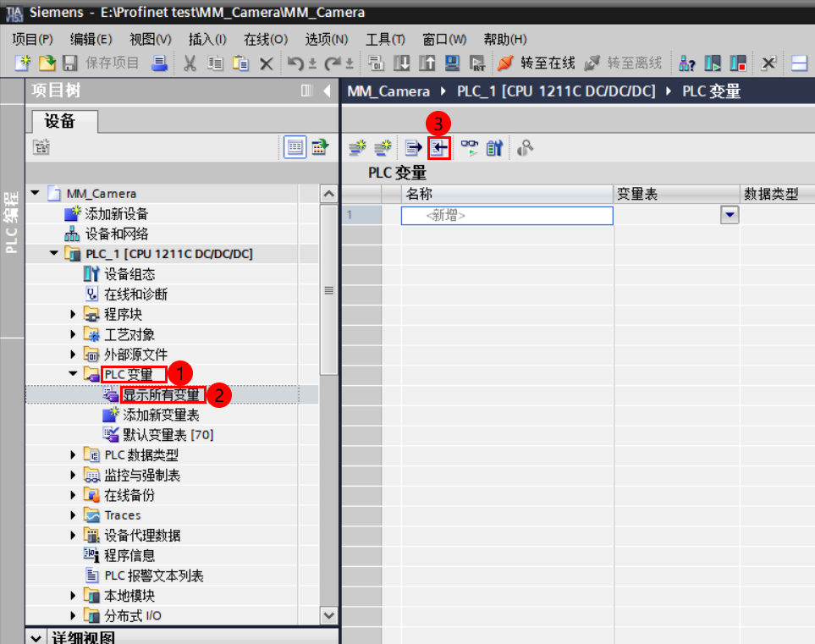815x644 pixels.
Task: Click the <新增> cell to add a new tag
Action: pyautogui.click(x=506, y=215)
